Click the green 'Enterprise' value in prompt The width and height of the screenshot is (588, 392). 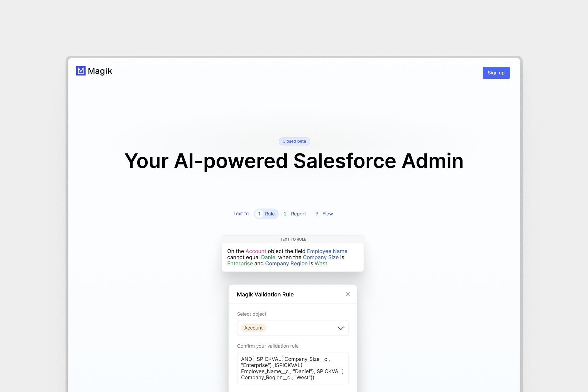click(x=240, y=263)
